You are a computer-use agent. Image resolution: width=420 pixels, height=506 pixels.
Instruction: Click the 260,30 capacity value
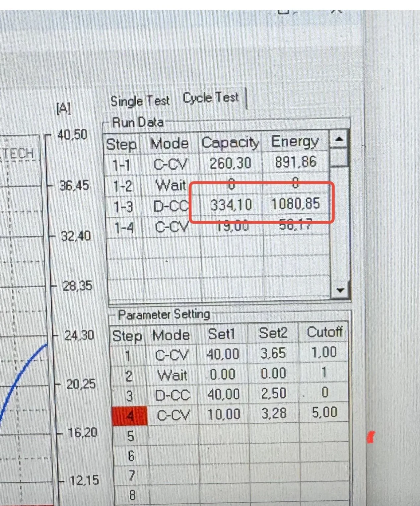(x=230, y=163)
